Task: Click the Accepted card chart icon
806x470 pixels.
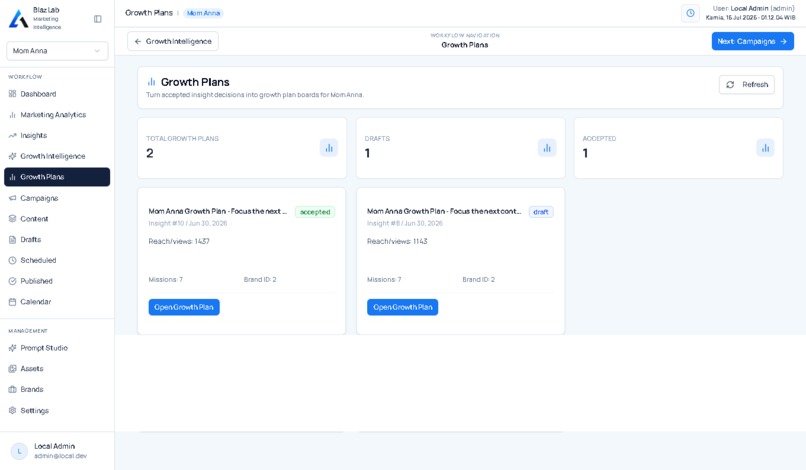Action: [x=765, y=148]
